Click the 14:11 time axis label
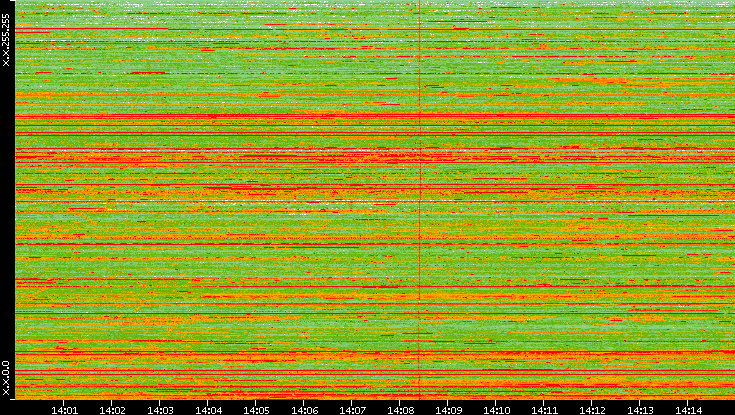 (x=544, y=410)
